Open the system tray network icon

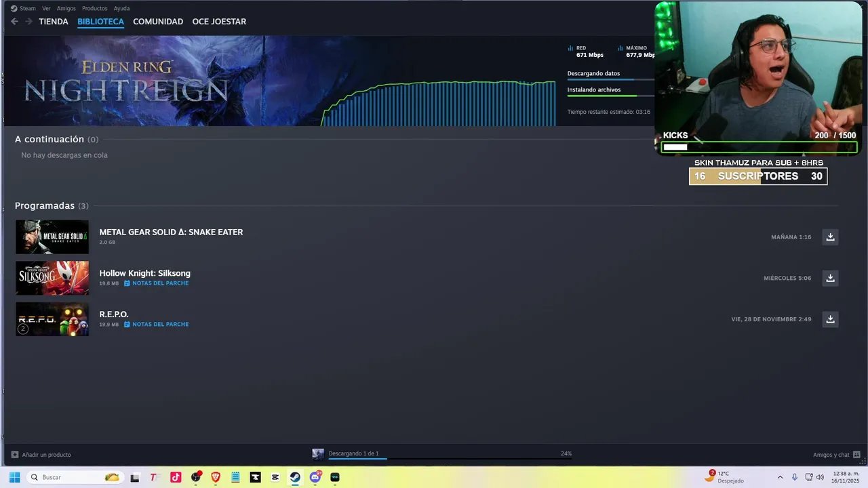click(x=808, y=477)
